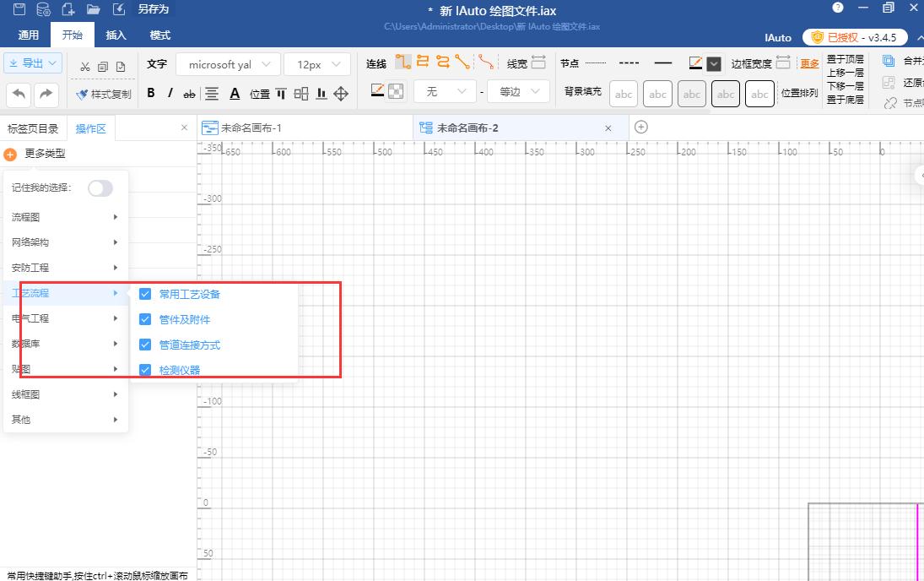This screenshot has height=581, width=924.
Task: Click the connector line color swatch
Action: click(377, 90)
